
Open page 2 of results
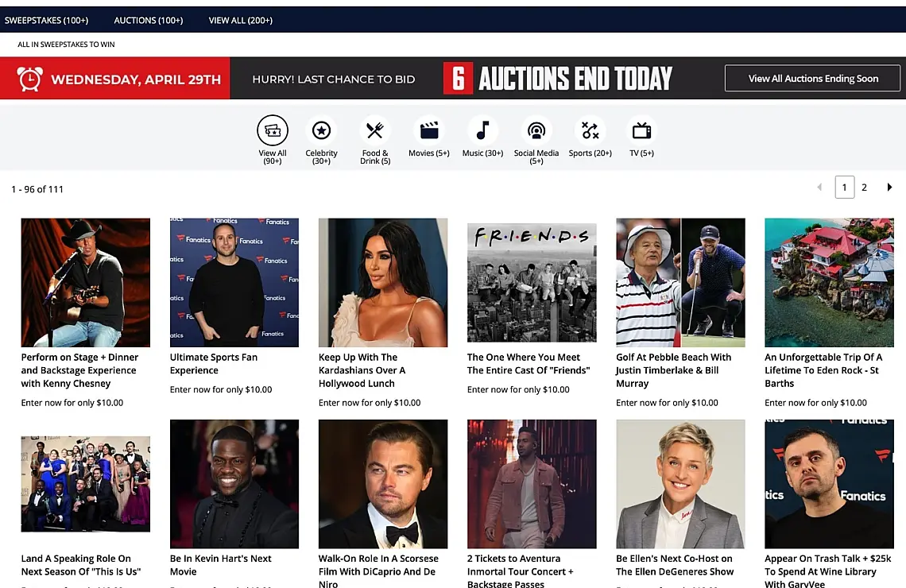865,188
